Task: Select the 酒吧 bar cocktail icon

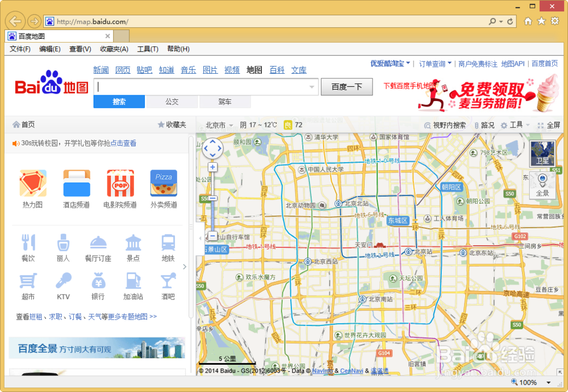Action: [168, 281]
